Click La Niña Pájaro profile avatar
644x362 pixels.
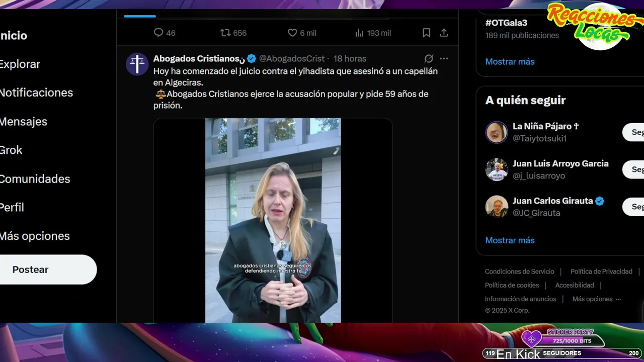point(497,132)
